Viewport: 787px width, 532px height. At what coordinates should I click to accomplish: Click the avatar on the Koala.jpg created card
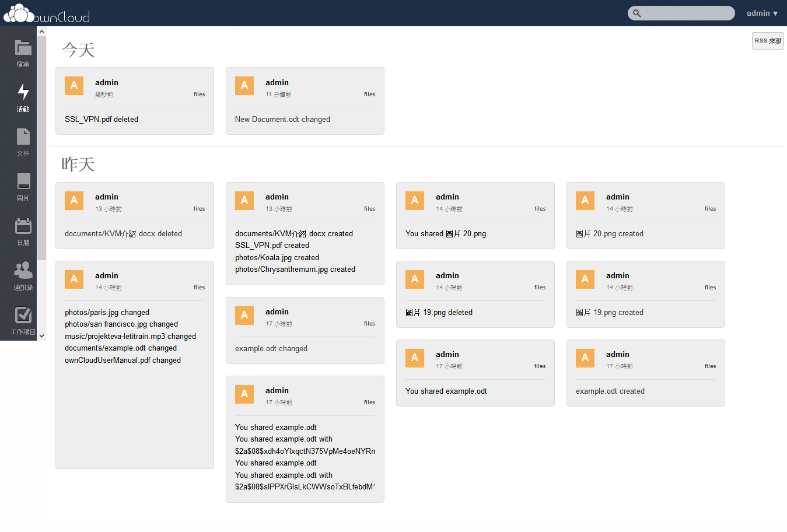click(x=244, y=200)
